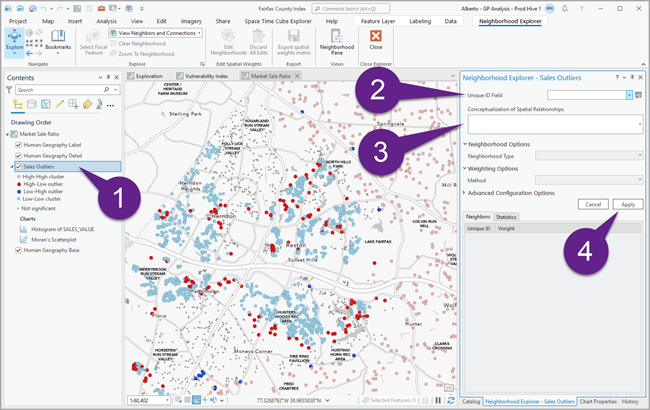Open the Neighborhood Pane
The image size is (650, 410).
[x=335, y=42]
